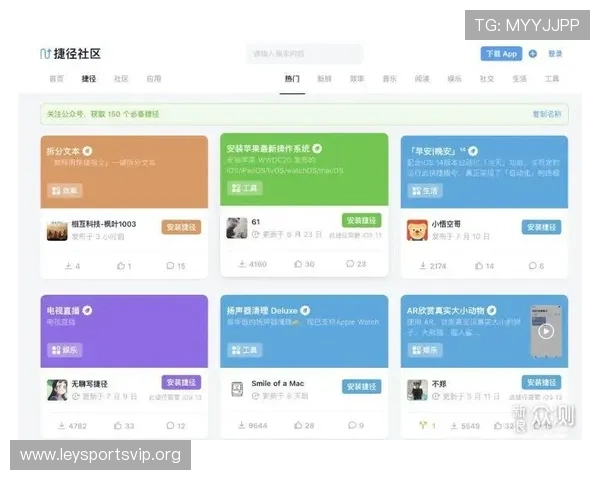The width and height of the screenshot is (600, 480).
Task: Select the 阅读 category tab
Action: [x=422, y=79]
